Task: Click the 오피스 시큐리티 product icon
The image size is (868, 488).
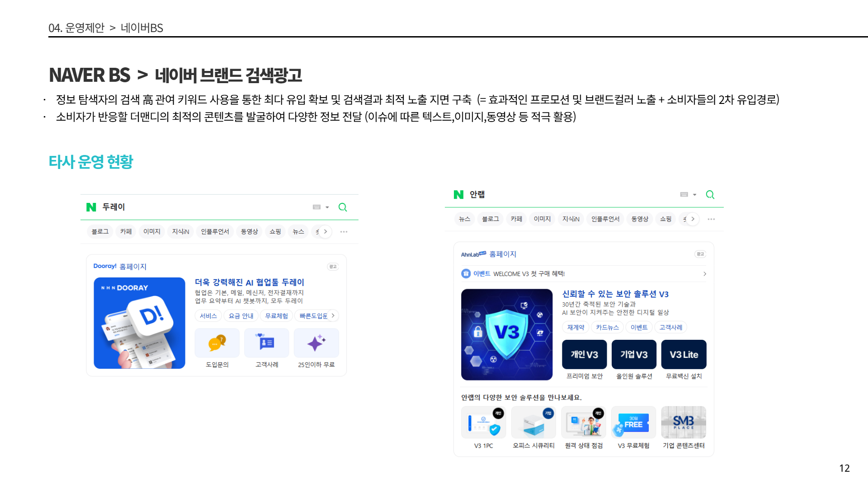Action: point(533,422)
